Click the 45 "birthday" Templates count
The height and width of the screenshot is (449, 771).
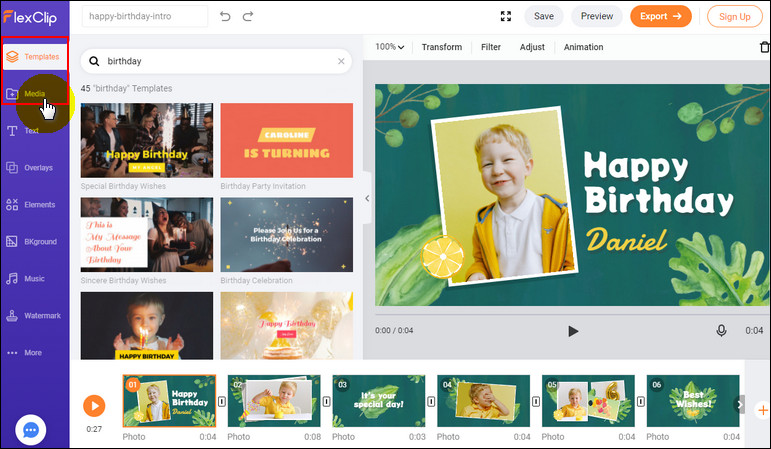pos(126,89)
